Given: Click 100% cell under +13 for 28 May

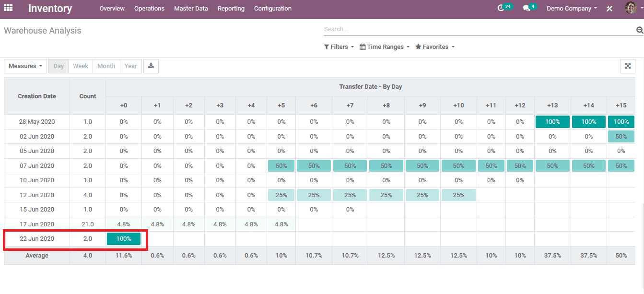Looking at the screenshot, I should (x=552, y=122).
